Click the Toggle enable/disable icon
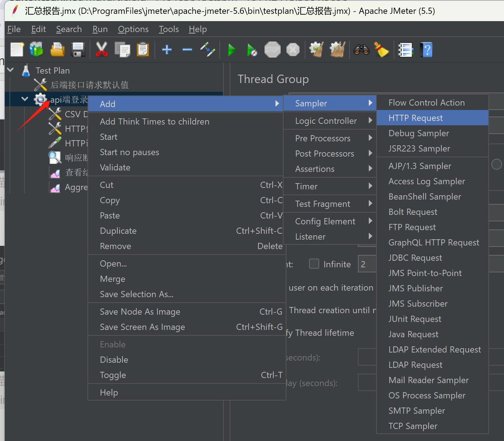This screenshot has width=504, height=441. 208,50
